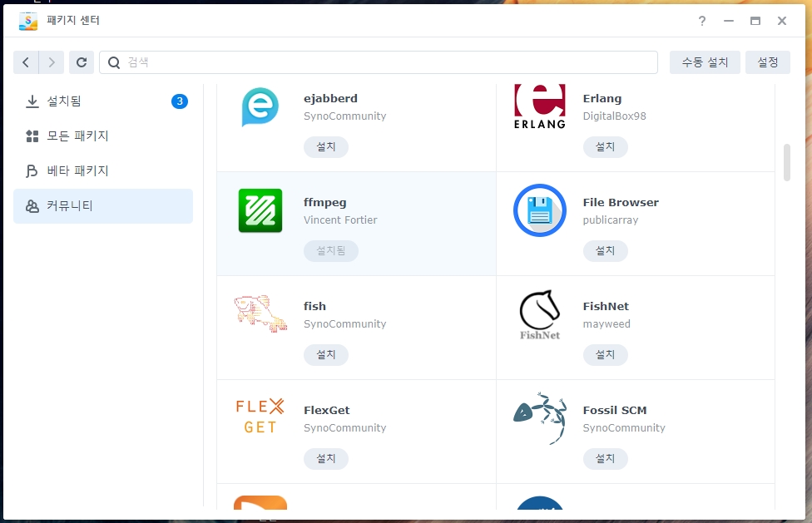812x523 pixels.
Task: Click the Package Center app icon in title bar
Action: 28,21
